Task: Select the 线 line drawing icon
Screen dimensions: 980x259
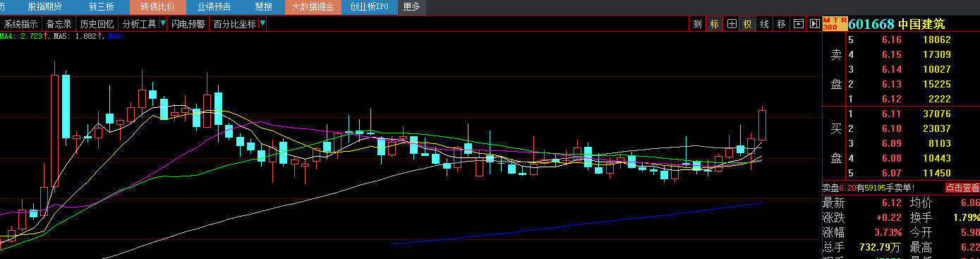Action: [764, 24]
